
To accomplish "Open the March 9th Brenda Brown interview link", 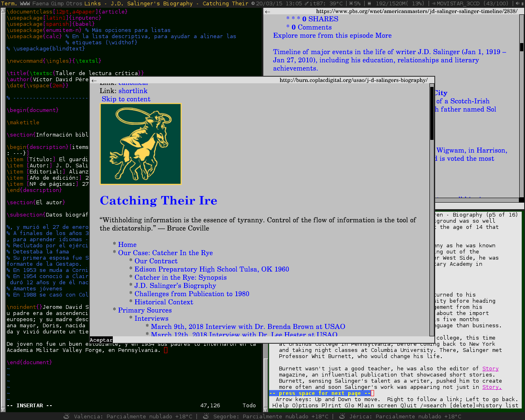I will pyautogui.click(x=248, y=327).
